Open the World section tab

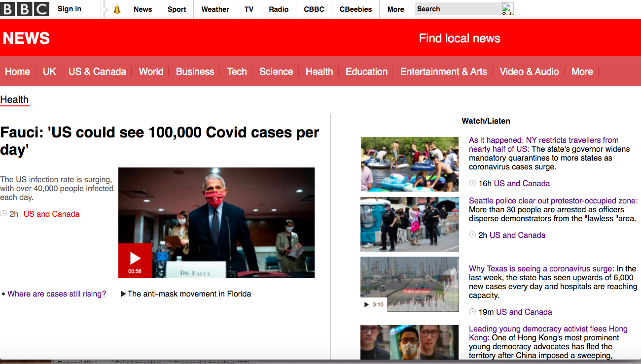pos(151,71)
